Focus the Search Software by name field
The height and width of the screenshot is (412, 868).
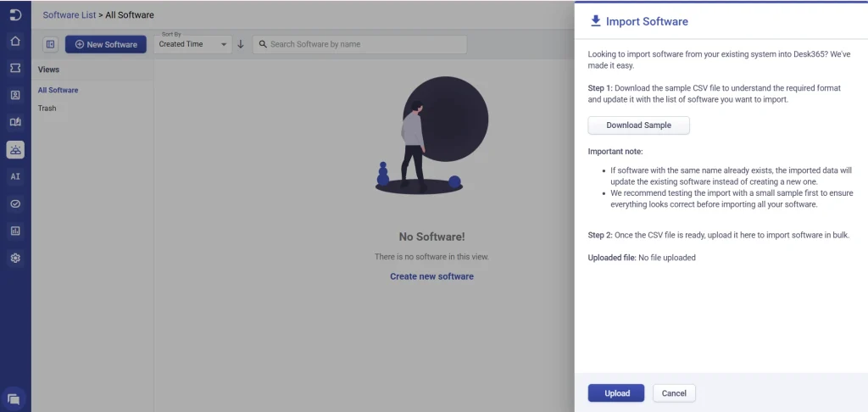(359, 44)
